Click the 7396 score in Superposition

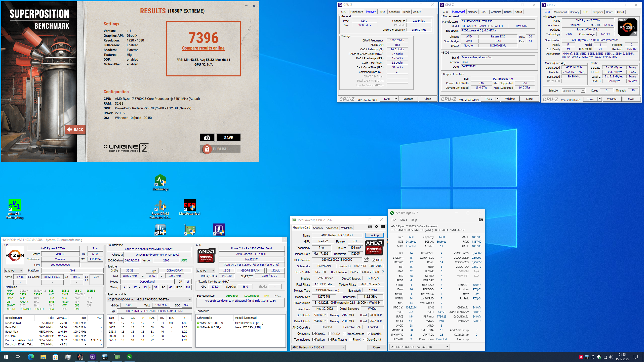[x=204, y=38]
